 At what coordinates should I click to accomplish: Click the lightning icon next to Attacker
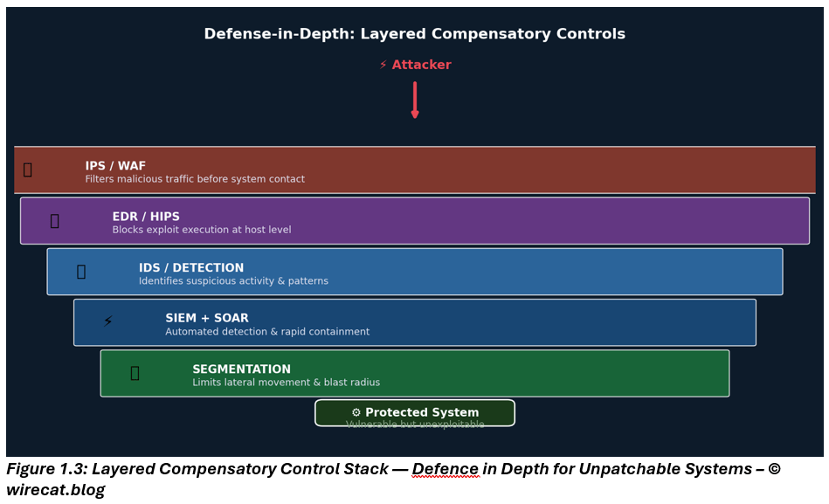[x=383, y=65]
